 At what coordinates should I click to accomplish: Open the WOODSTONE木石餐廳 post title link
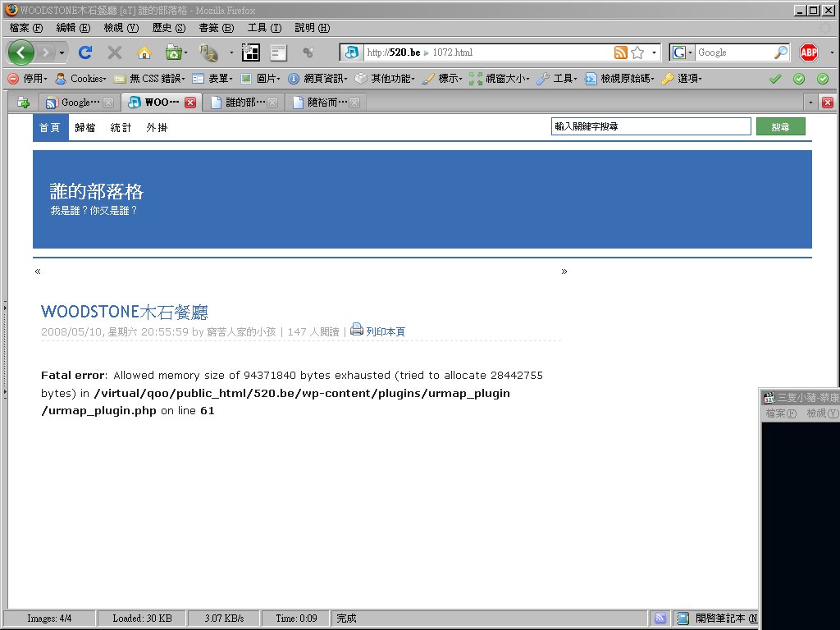[125, 312]
